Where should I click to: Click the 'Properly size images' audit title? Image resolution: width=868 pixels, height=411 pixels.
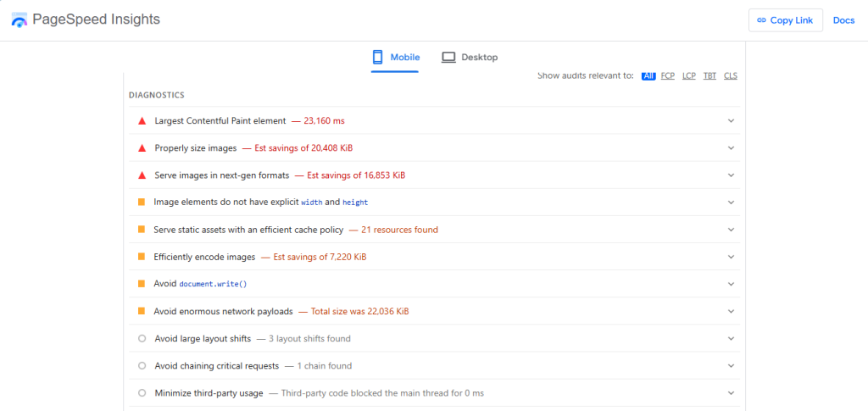196,147
